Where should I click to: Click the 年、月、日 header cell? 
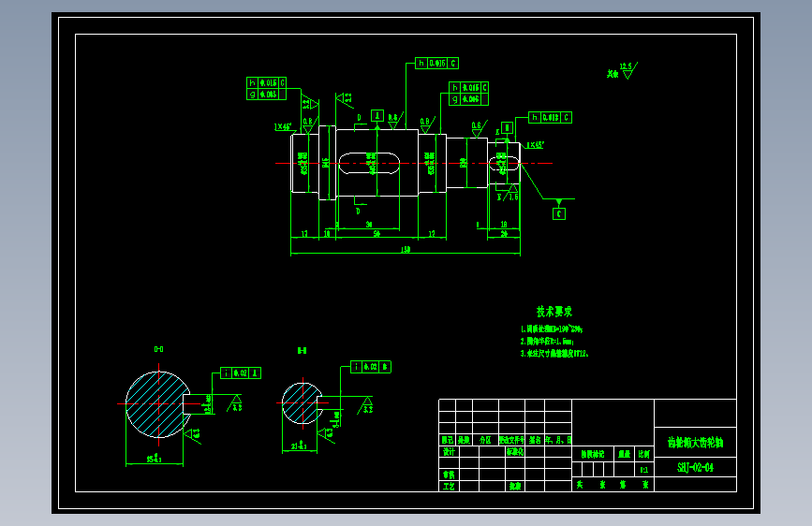coord(558,440)
